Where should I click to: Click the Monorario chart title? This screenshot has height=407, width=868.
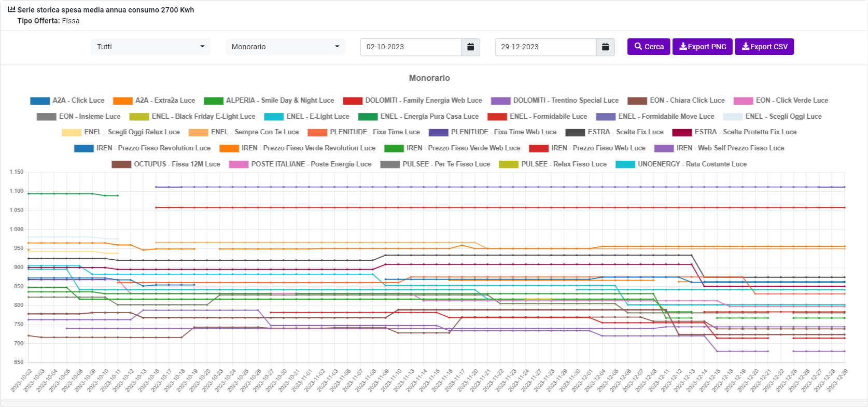coord(429,78)
